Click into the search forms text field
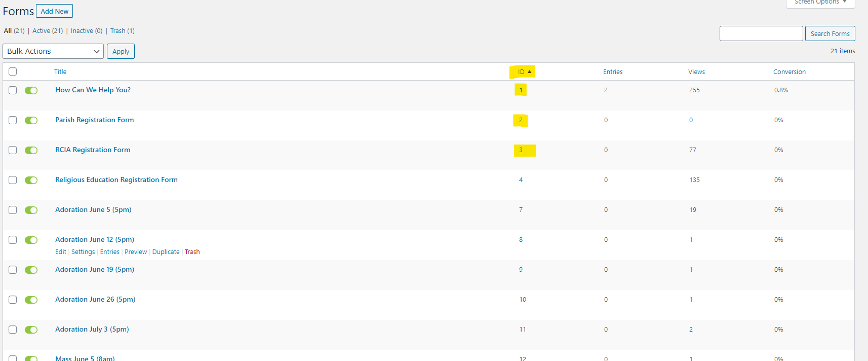Image resolution: width=868 pixels, height=361 pixels. (x=761, y=33)
